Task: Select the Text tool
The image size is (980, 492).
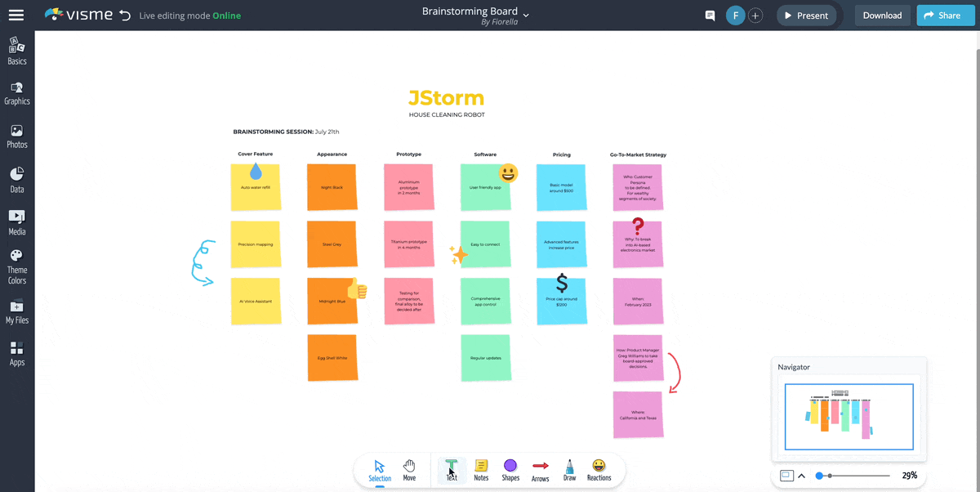Action: 452,470
